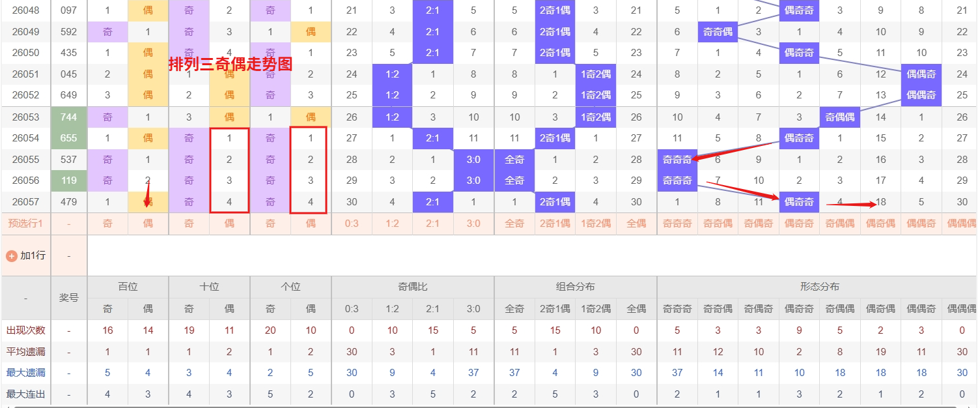The image size is (980, 408).
Task: Toggle 2:1 ratio in the 预选行1 row
Action: pyautogui.click(x=432, y=224)
